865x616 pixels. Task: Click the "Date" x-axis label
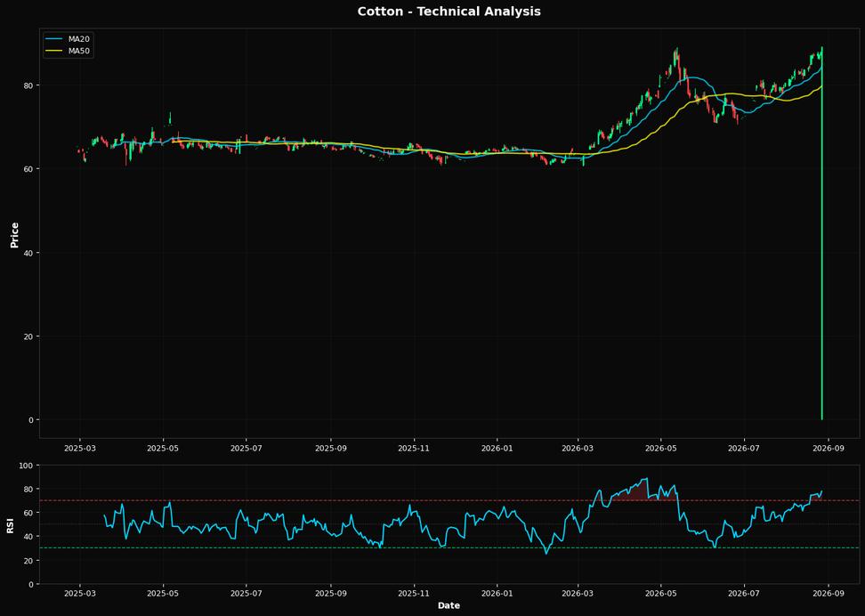[449, 605]
